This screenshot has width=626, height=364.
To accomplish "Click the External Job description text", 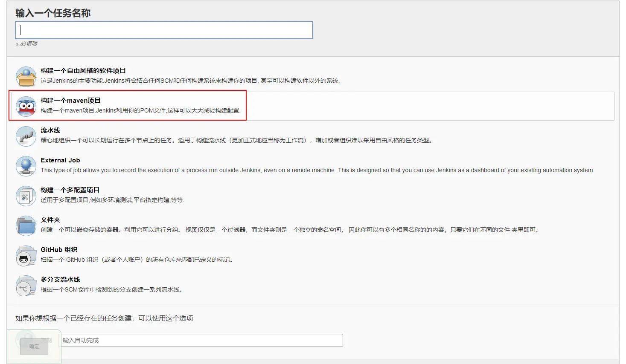I will coord(317,170).
